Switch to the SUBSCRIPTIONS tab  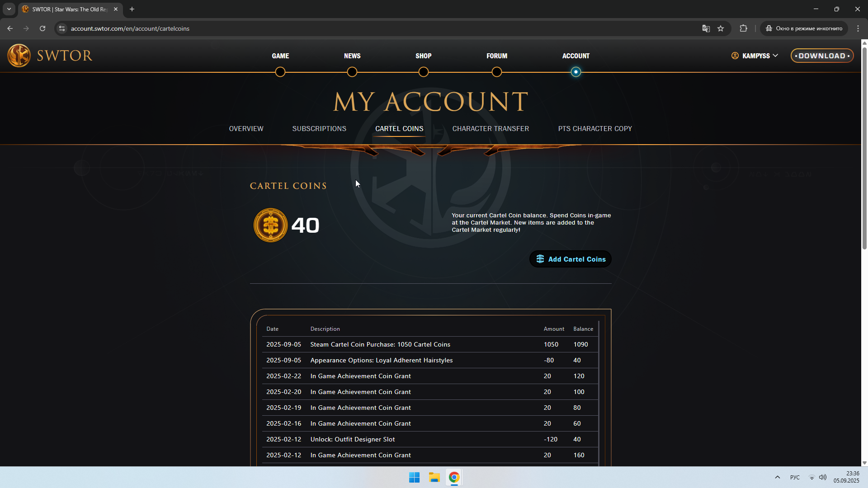pos(319,129)
